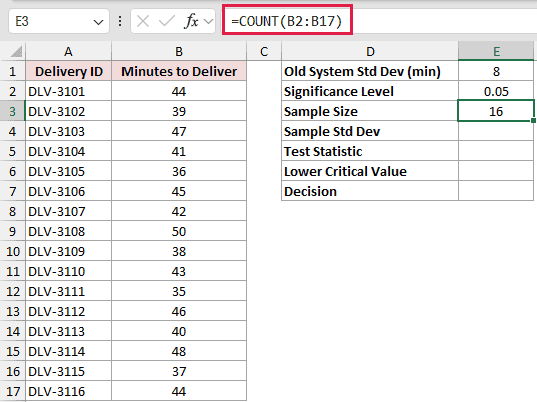Cancel the formula entry with the X icon
This screenshot has height=402, width=537.
click(x=143, y=22)
